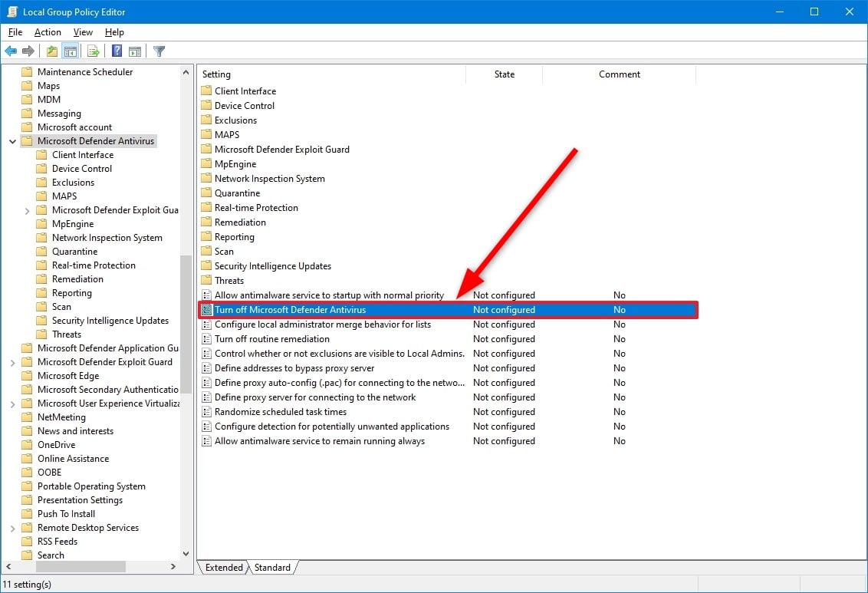
Task: Select Configure local administrator merge behavior for lists
Action: [x=447, y=325]
